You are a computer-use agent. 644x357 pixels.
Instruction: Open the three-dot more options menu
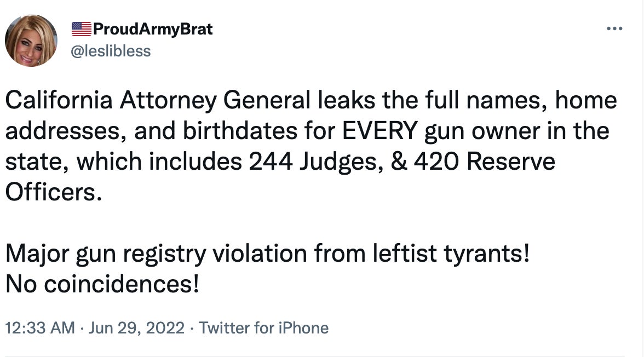click(614, 29)
